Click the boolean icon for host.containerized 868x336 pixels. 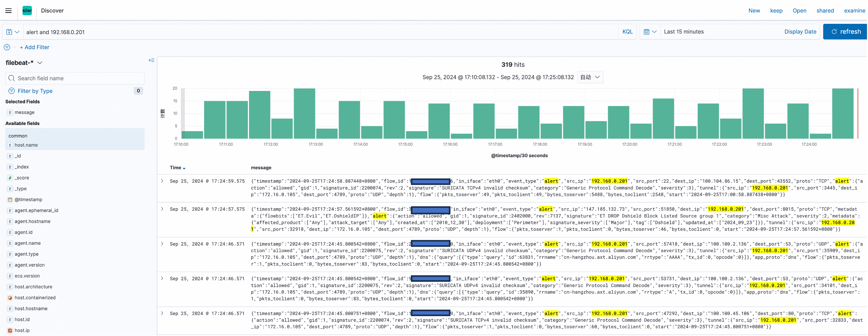pos(10,298)
